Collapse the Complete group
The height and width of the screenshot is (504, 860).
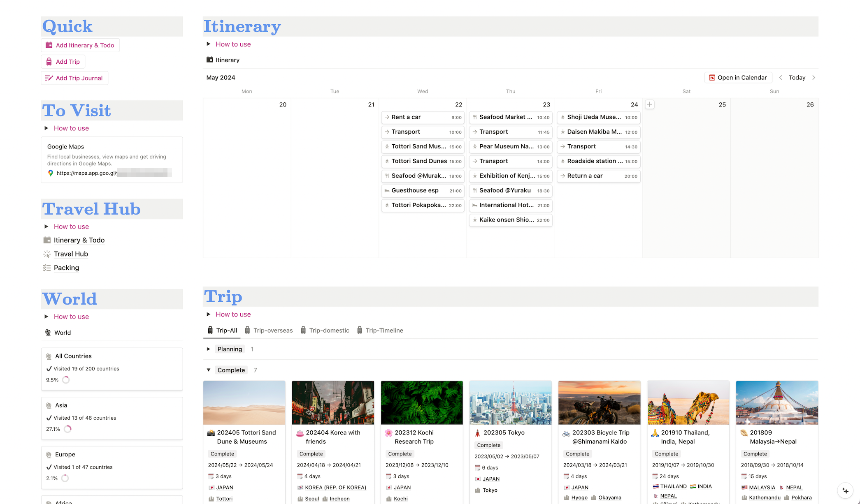tap(209, 370)
